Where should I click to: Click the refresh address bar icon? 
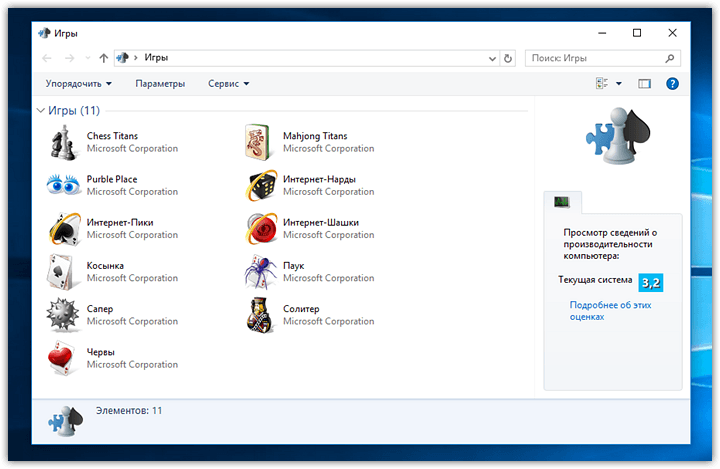click(508, 58)
